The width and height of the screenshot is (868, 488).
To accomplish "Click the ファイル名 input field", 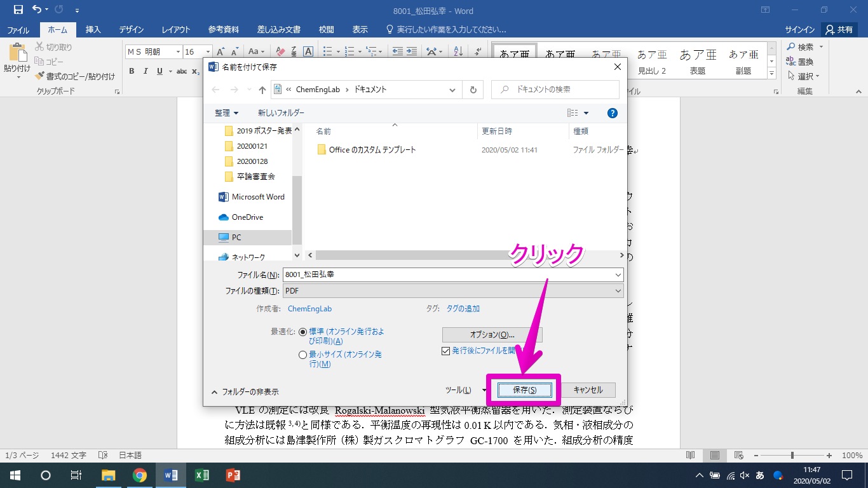I will tap(448, 274).
